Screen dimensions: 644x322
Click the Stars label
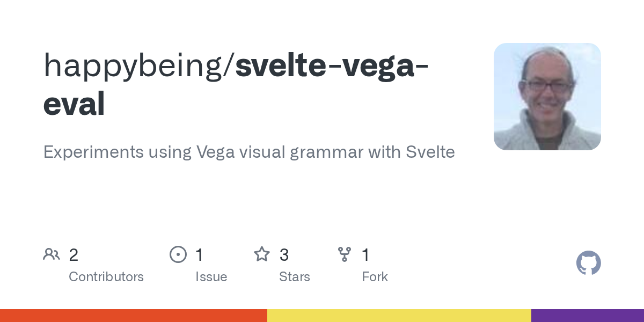pos(295,277)
